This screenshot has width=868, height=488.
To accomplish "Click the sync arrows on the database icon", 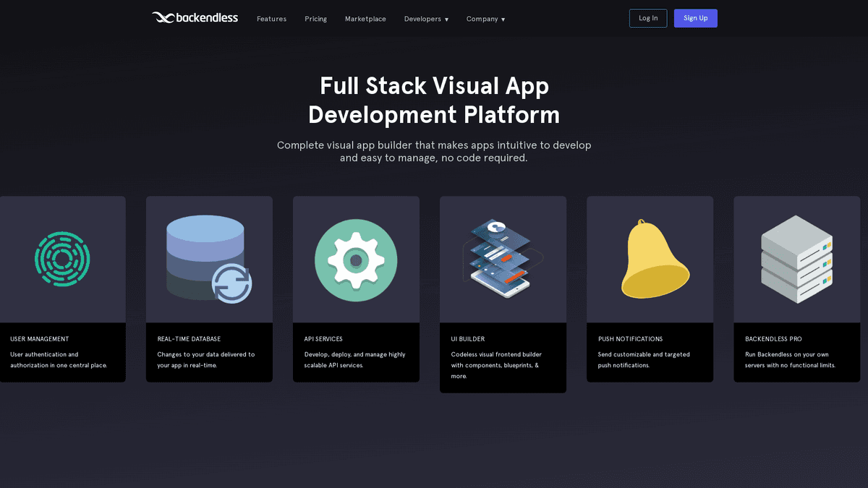I will point(232,285).
